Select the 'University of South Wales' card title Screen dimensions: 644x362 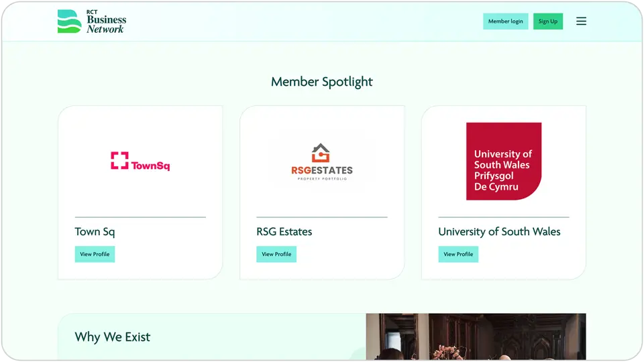coord(499,231)
